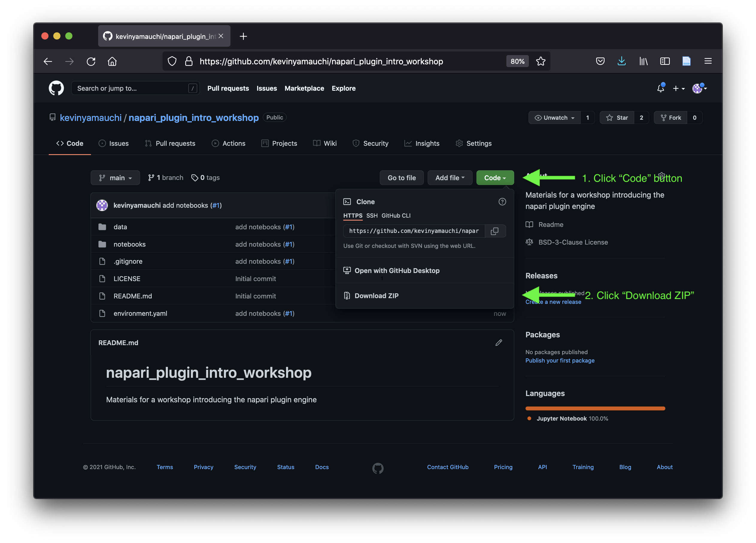Expand the main branch dropdown

[x=115, y=178]
